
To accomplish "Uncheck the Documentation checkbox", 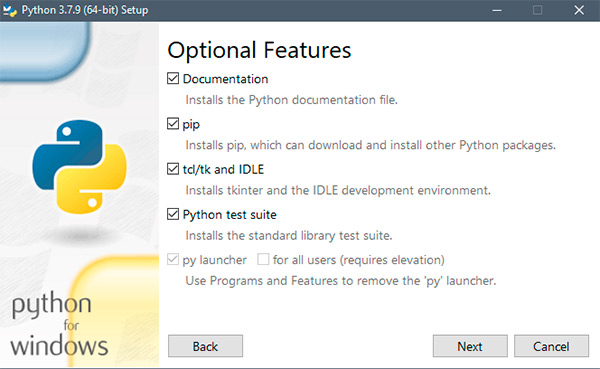I will 173,78.
